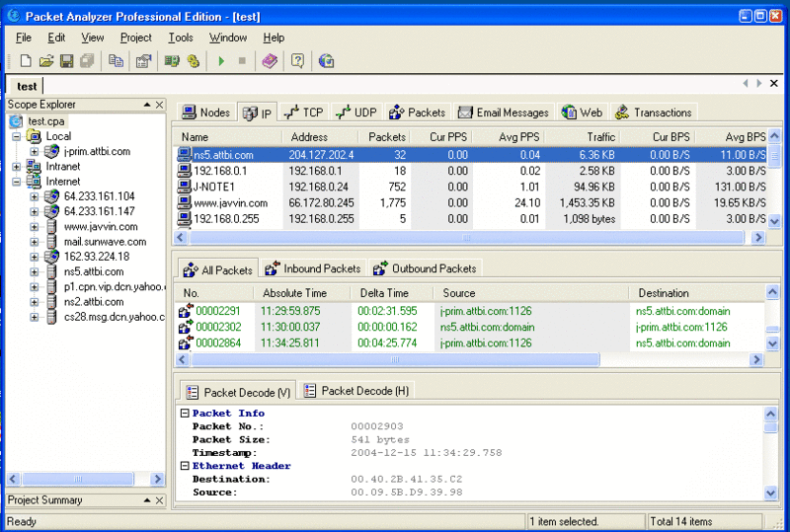790x532 pixels.
Task: Select the 192.168.0.255 row in IP list
Action: 472,219
